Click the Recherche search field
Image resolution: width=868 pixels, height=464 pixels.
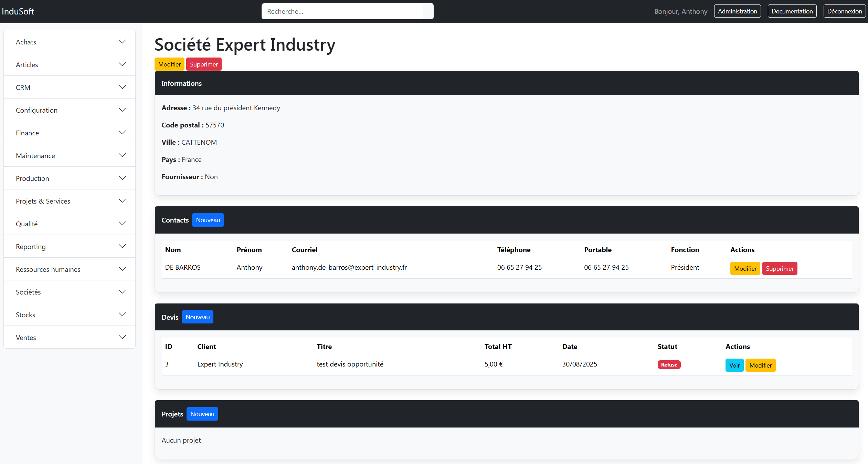(342, 11)
